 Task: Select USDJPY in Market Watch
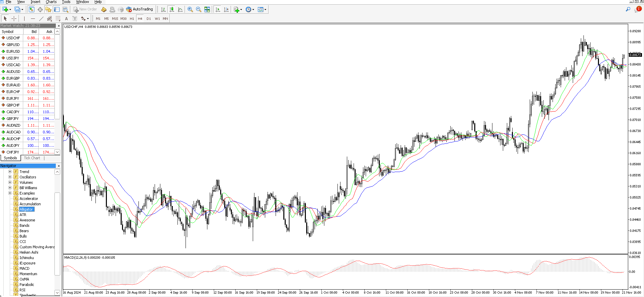pos(13,58)
